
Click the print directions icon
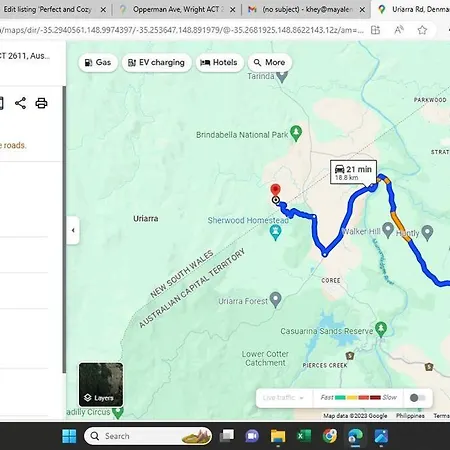click(x=41, y=103)
